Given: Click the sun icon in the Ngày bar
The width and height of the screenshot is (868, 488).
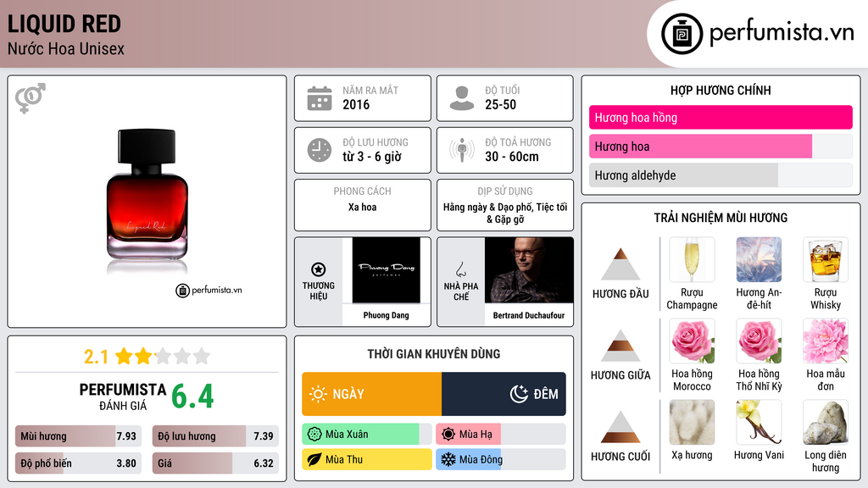Looking at the screenshot, I should tap(318, 394).
